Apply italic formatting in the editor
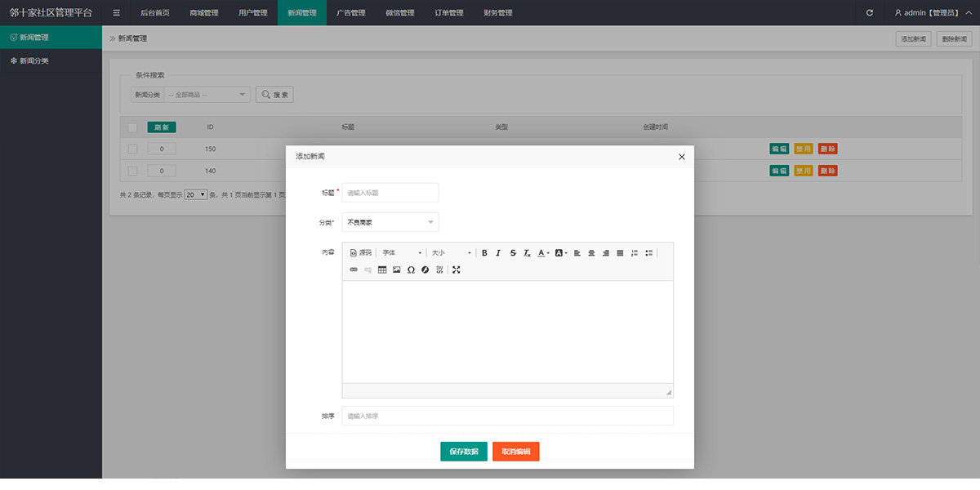The width and height of the screenshot is (980, 490). pyautogui.click(x=498, y=253)
